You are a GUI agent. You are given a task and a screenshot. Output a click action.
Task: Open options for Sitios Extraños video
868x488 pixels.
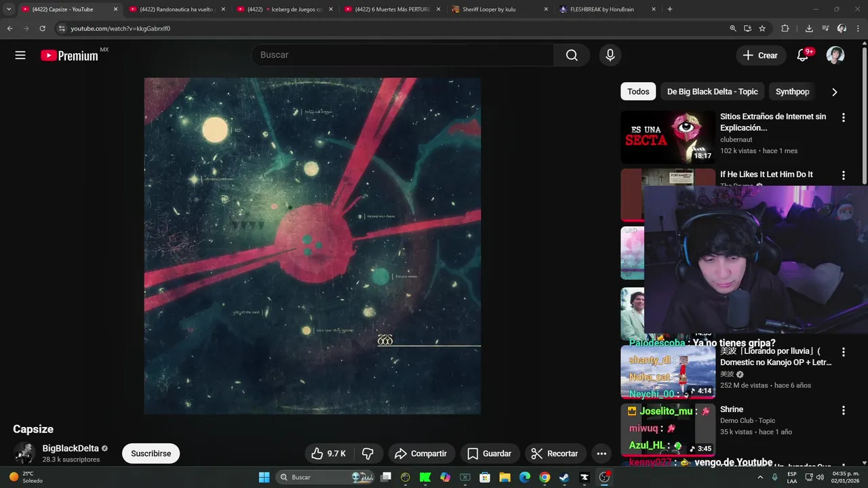844,117
